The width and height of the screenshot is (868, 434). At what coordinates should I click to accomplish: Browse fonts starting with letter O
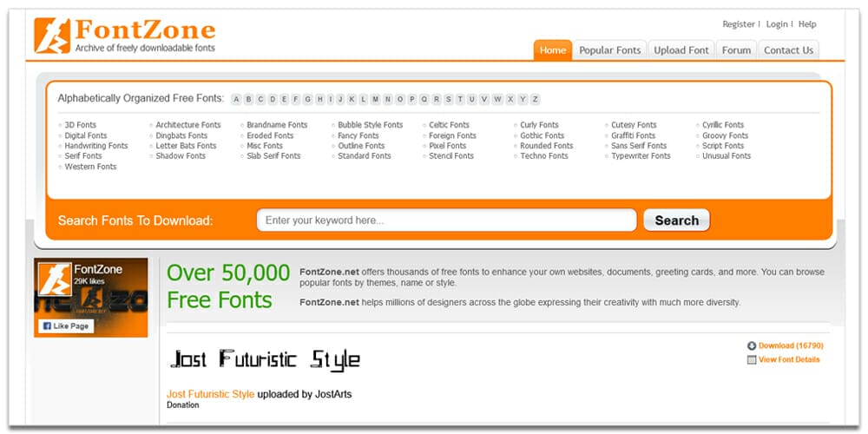pyautogui.click(x=399, y=100)
